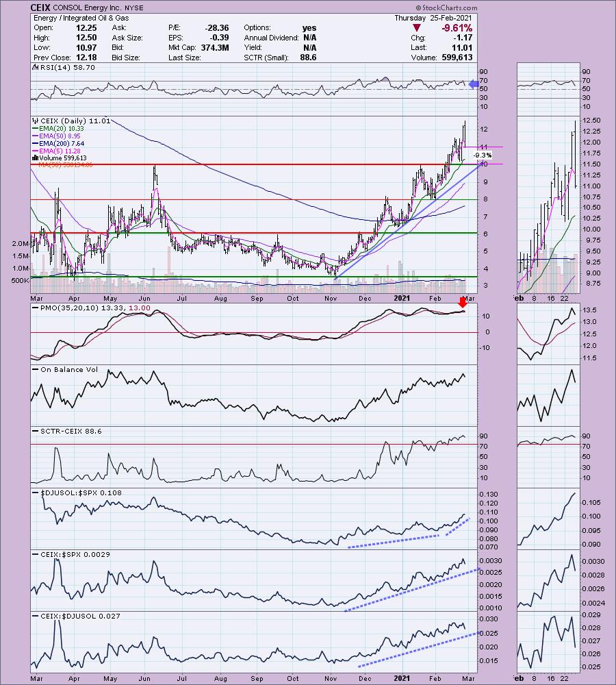Click the NYSE exchange label

pos(133,8)
